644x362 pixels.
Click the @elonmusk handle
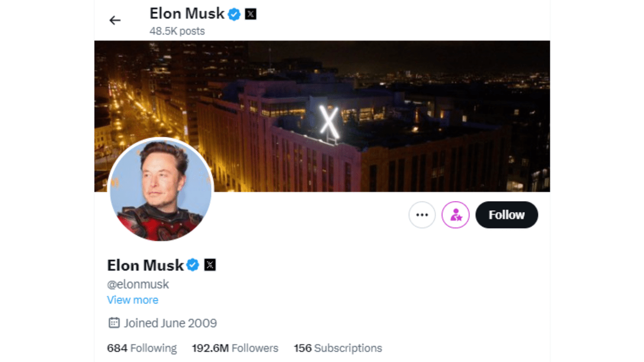138,284
